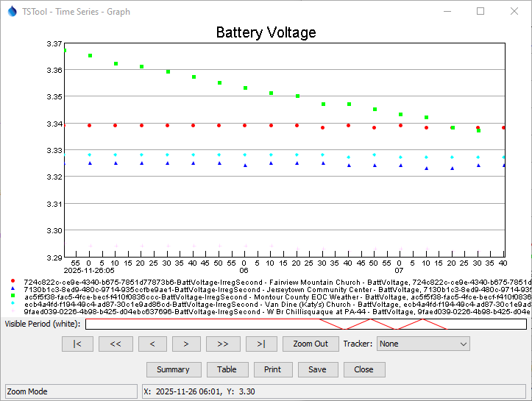Open the Tracker dropdown
Viewport: 532px width, 401px height.
[x=422, y=344]
